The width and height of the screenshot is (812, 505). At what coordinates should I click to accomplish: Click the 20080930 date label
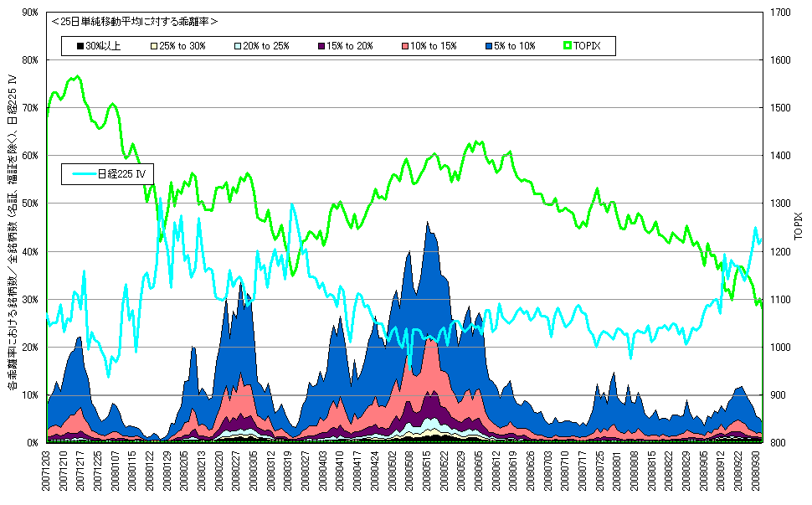(756, 471)
